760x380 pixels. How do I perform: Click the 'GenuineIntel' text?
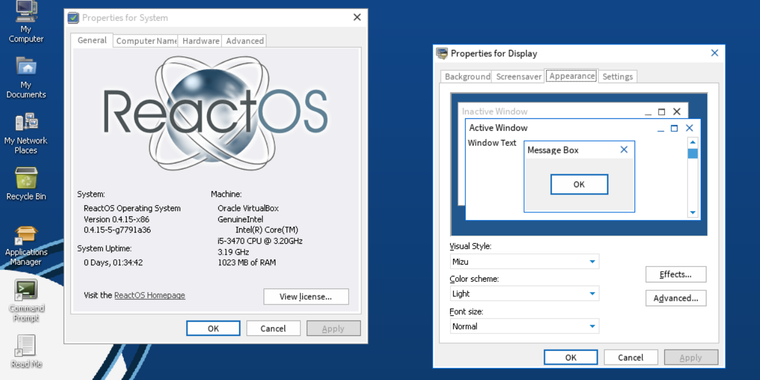point(240,219)
